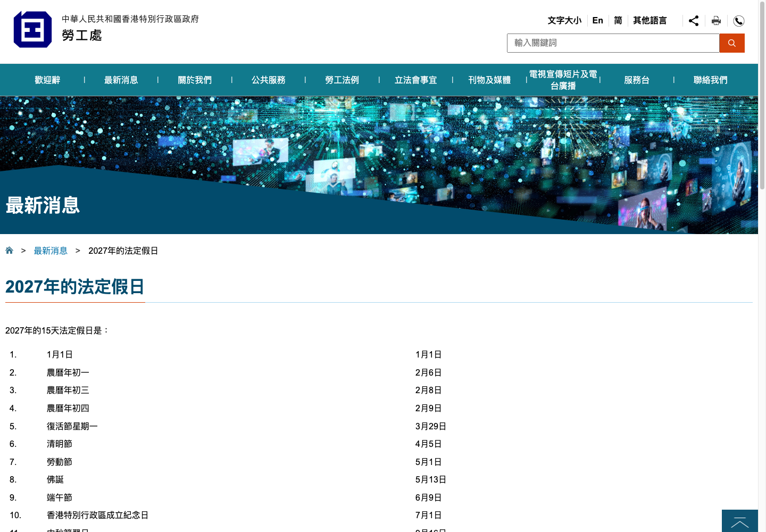Open the 立法會事宜 menu
The width and height of the screenshot is (766, 532).
(416, 80)
